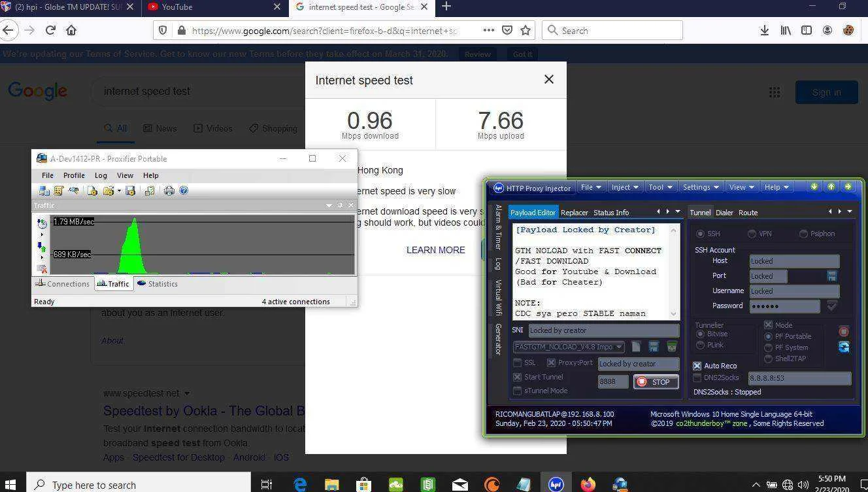
Task: Click the green down arrow in HTTP Injector titlebar
Action: point(814,187)
